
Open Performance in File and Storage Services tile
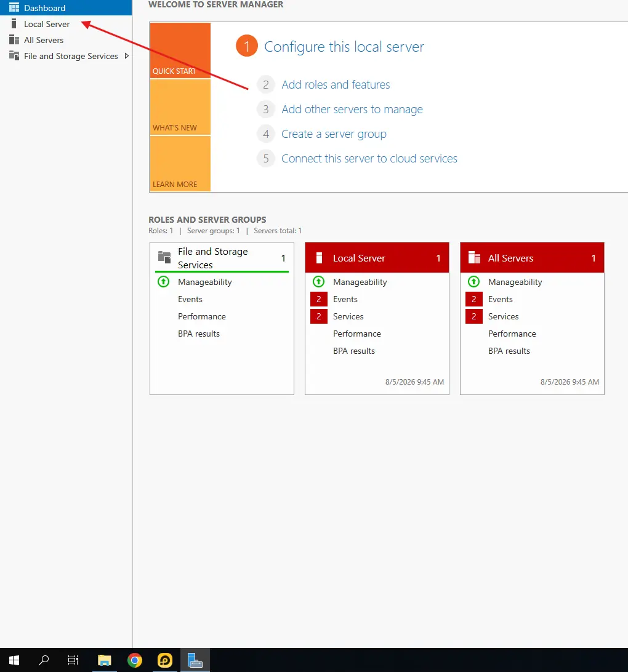[x=202, y=316]
